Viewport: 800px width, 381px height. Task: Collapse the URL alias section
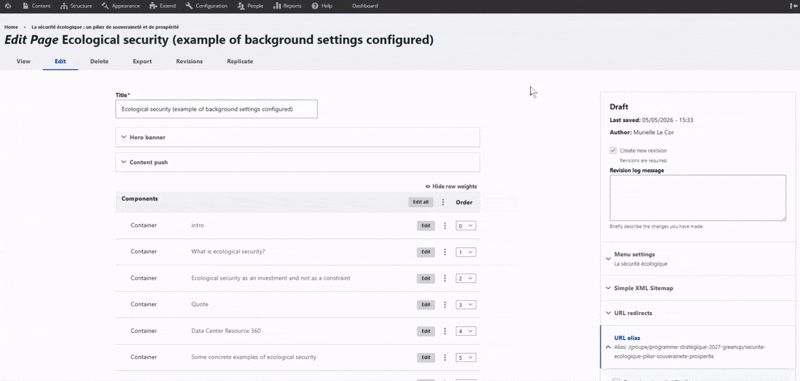pos(697,347)
